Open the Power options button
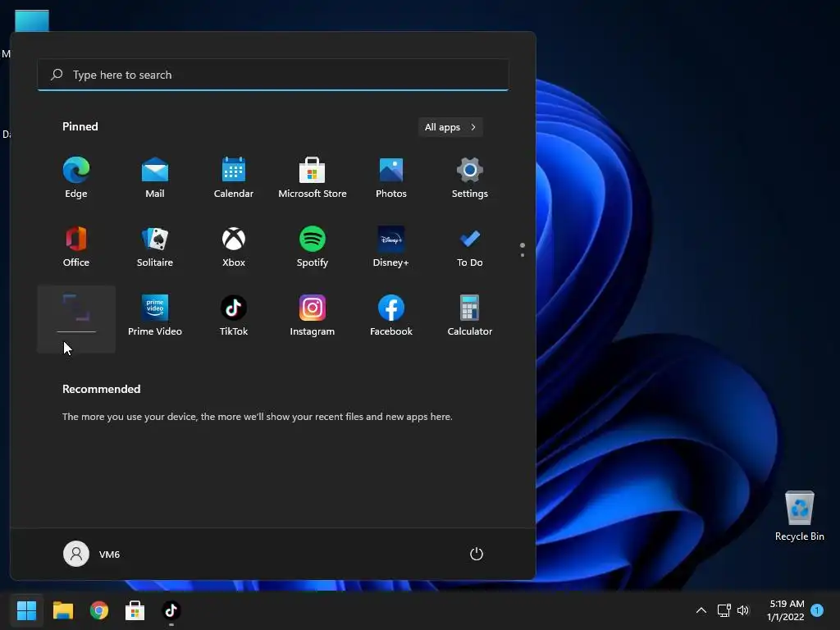The image size is (840, 630). (477, 554)
